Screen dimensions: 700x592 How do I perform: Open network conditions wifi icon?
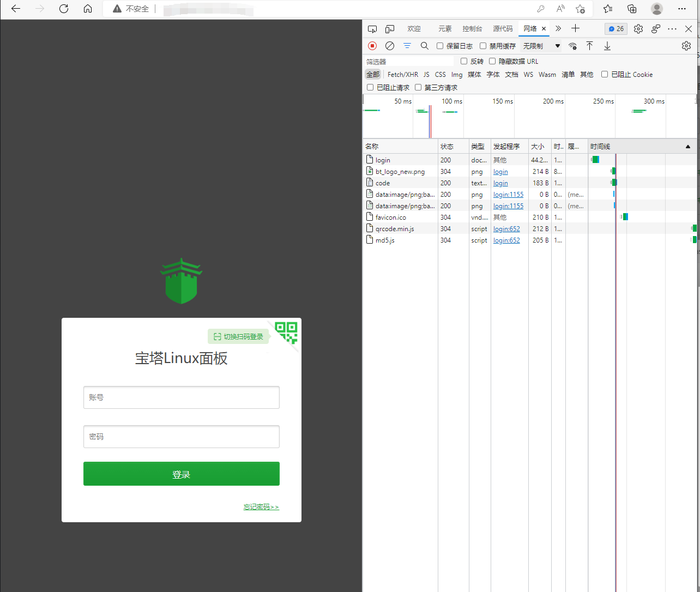coord(572,46)
